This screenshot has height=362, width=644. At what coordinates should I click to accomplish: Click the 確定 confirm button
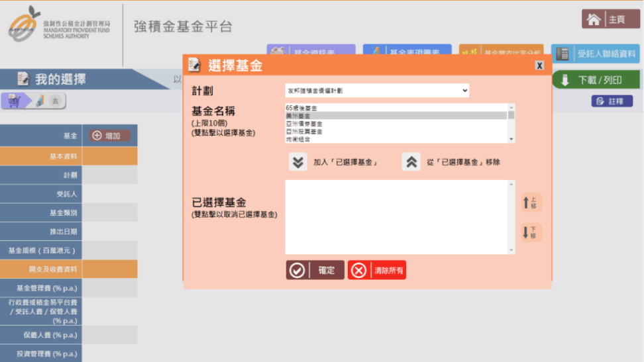[315, 270]
